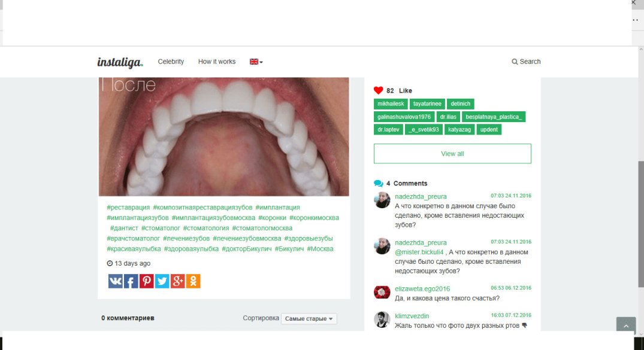This screenshot has width=644, height=350.
Task: Open hashtag #имплантация
Action: pyautogui.click(x=277, y=208)
